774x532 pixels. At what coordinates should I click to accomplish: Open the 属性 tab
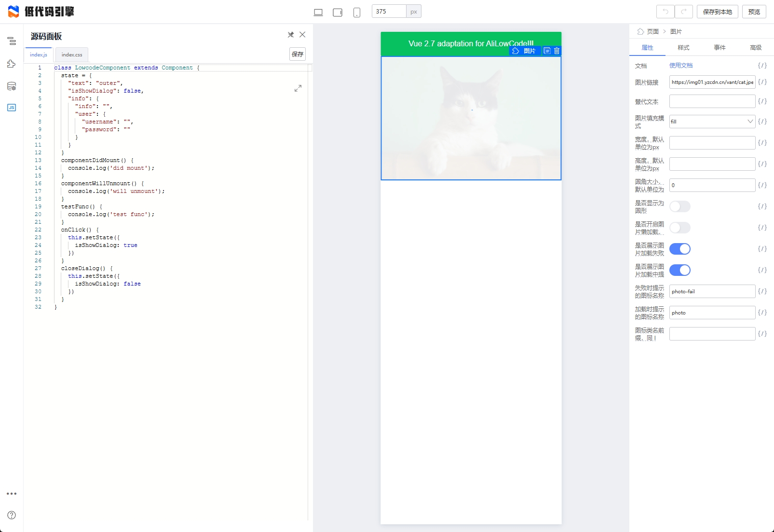[647, 47]
